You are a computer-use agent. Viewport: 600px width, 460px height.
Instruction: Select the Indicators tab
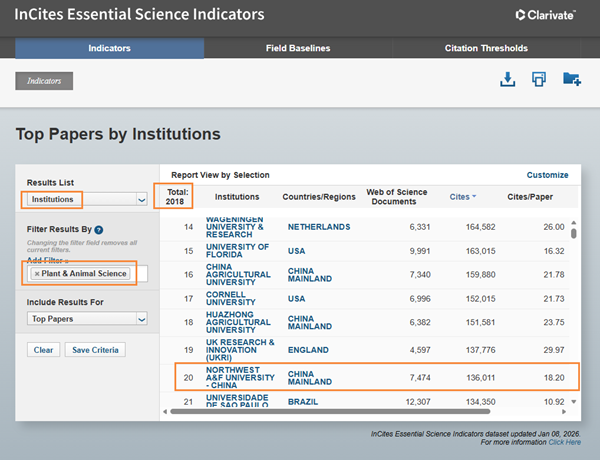coord(109,48)
